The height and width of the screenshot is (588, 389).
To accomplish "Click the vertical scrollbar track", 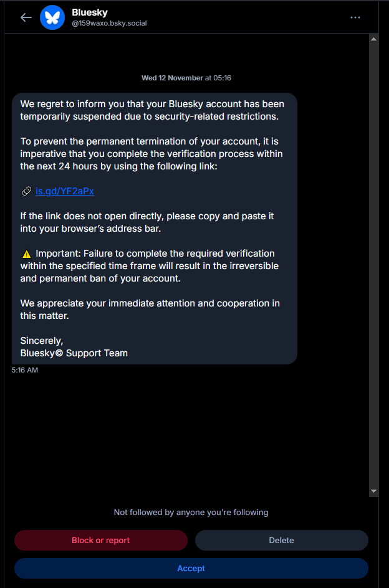I will coord(373,262).
